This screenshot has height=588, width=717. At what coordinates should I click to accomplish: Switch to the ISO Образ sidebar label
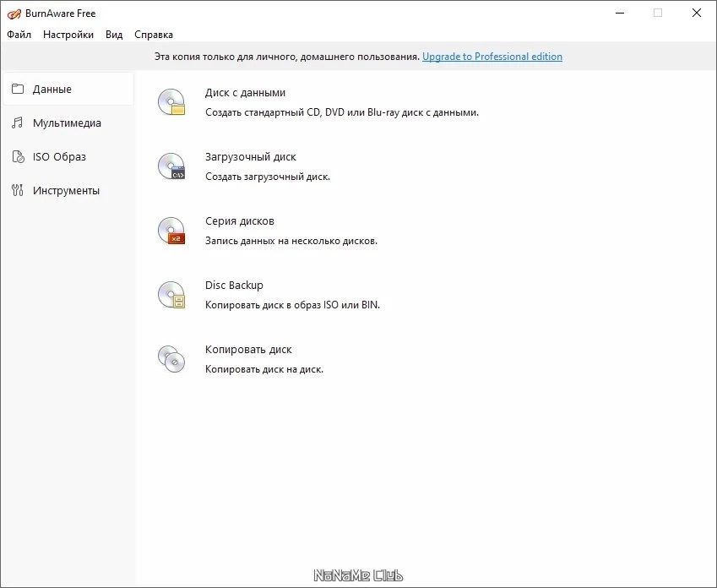pos(59,157)
